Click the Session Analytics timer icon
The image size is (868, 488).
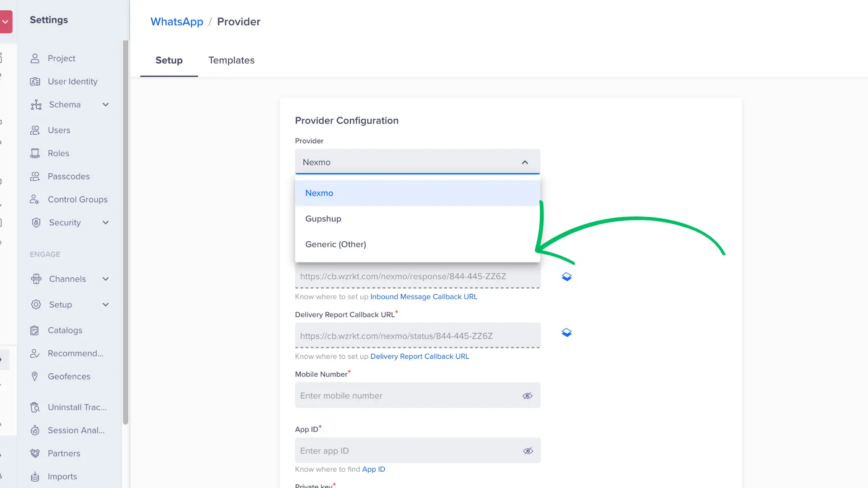pos(35,430)
